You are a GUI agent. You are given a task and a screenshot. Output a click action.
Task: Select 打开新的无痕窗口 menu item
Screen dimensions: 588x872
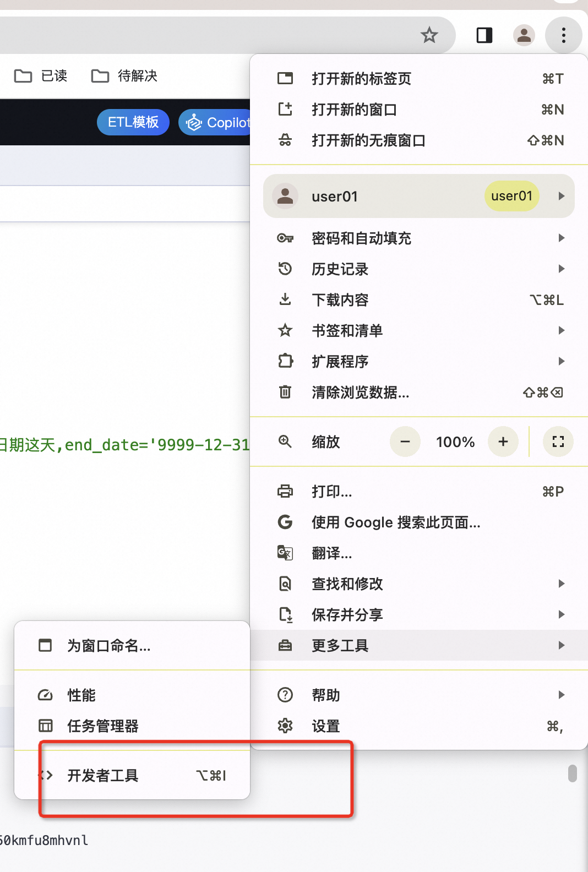pyautogui.click(x=419, y=140)
